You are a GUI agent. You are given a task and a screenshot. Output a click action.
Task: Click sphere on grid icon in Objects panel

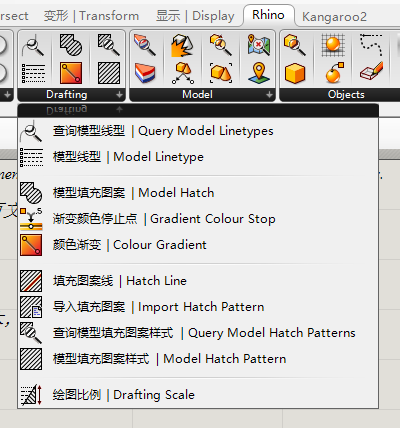(333, 45)
